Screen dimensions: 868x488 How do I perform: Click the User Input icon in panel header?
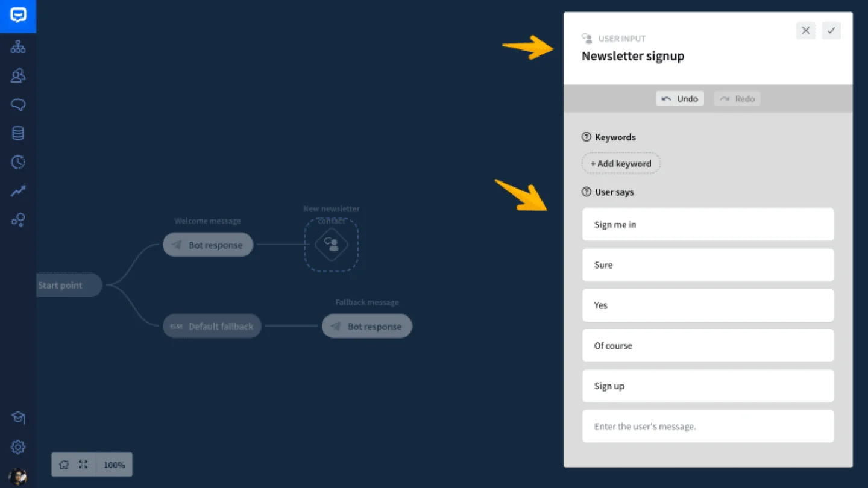coord(587,39)
